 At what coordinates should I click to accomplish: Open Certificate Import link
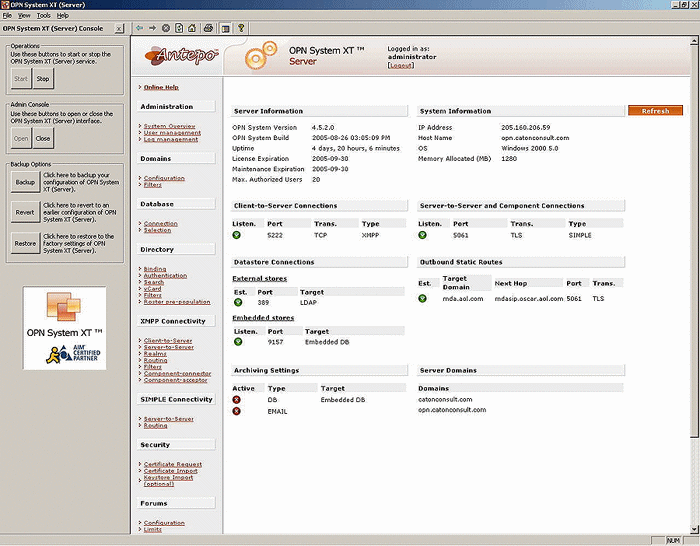tap(171, 471)
